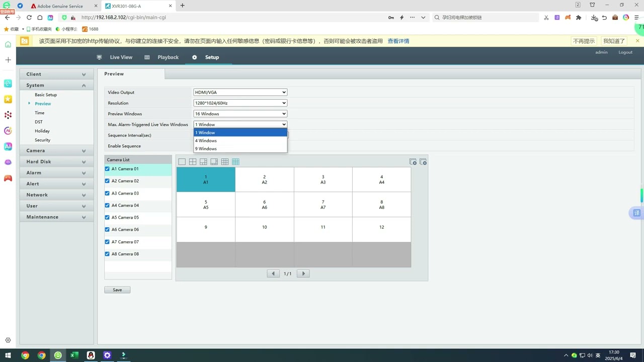The height and width of the screenshot is (362, 644).
Task: Click the start all preview icon
Action: pyautogui.click(x=413, y=162)
